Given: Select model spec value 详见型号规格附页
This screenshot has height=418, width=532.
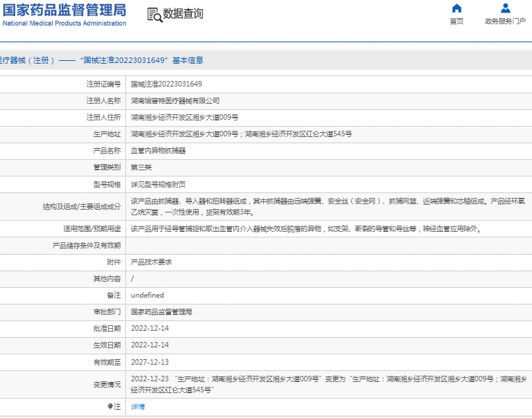Looking at the screenshot, I should 158,184.
